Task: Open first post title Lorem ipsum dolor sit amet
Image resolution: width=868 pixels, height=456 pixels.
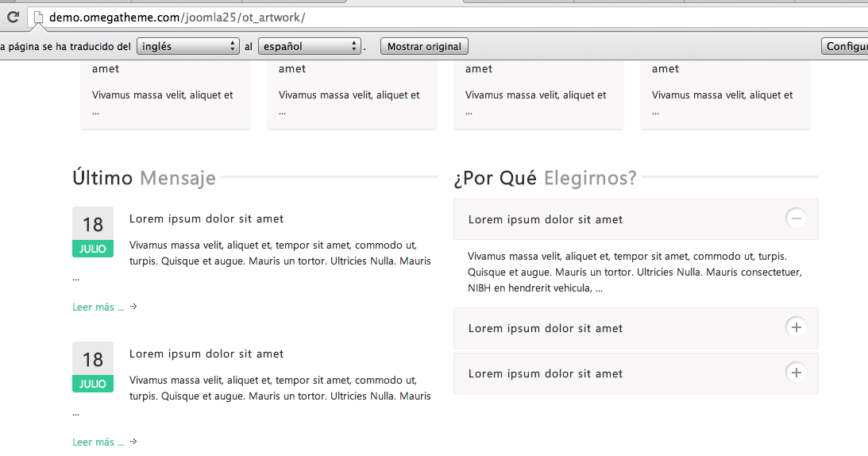Action: click(x=206, y=218)
